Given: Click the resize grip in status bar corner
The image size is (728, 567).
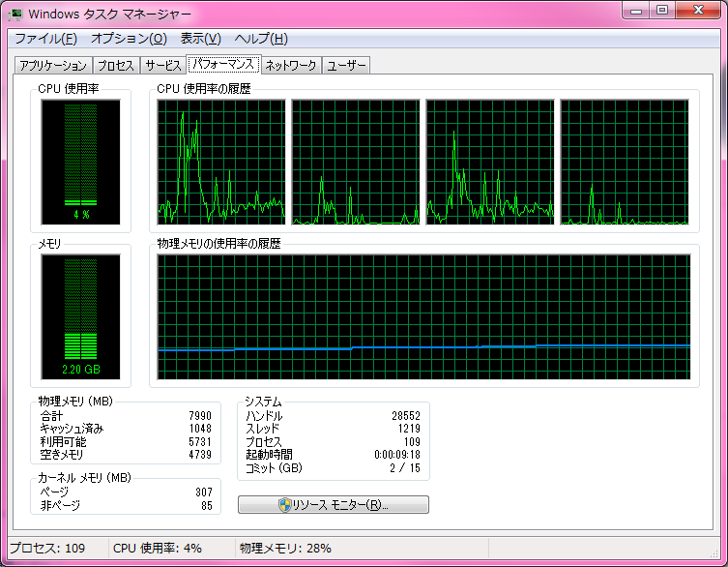Looking at the screenshot, I should pyautogui.click(x=714, y=553).
